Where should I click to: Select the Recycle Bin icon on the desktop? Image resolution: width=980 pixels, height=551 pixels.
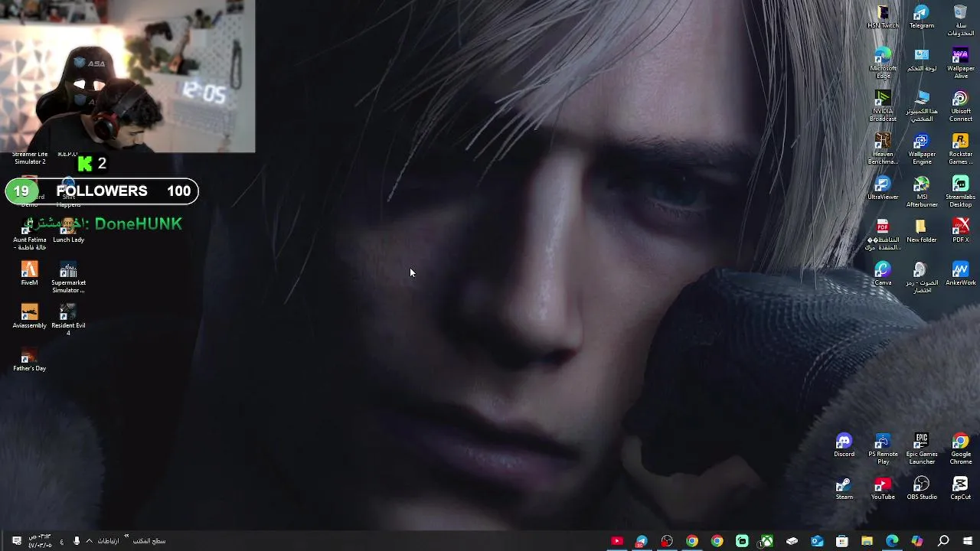pyautogui.click(x=960, y=20)
